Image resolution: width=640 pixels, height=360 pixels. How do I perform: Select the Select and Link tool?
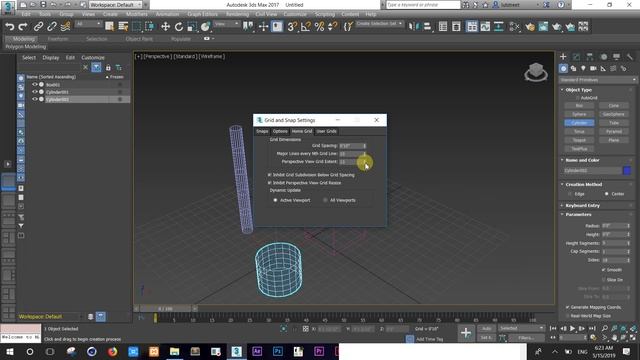(x=38, y=27)
